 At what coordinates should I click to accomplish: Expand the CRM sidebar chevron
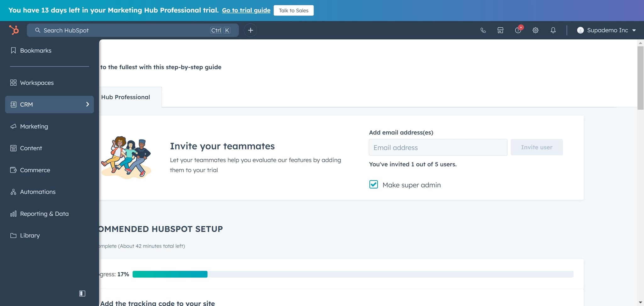pos(87,104)
